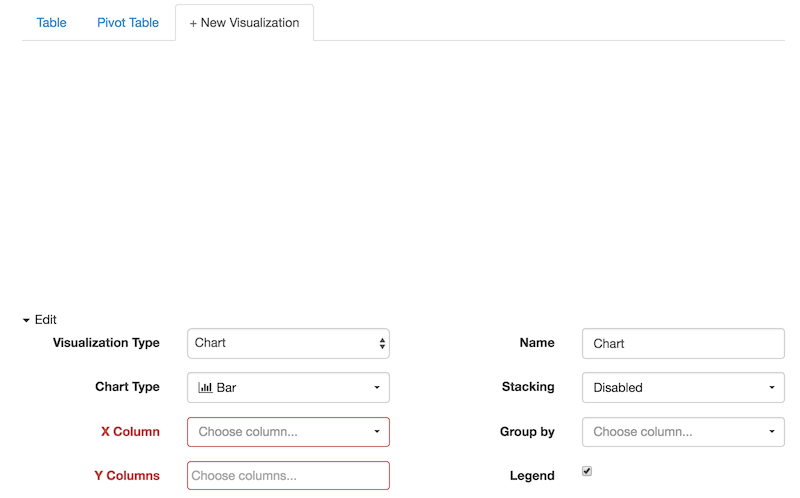Screen dimensions: 800x498
Task: Focus the Name text field
Action: click(x=683, y=343)
